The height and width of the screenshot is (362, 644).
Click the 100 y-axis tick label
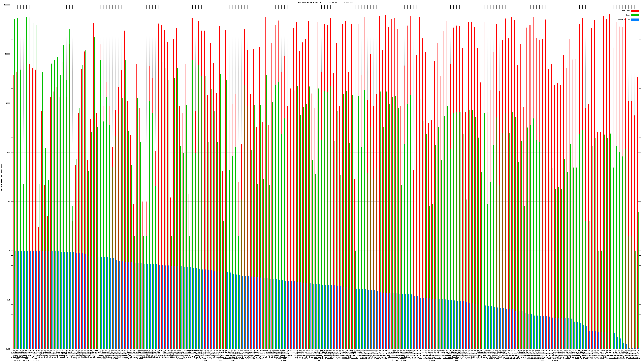pos(8,152)
